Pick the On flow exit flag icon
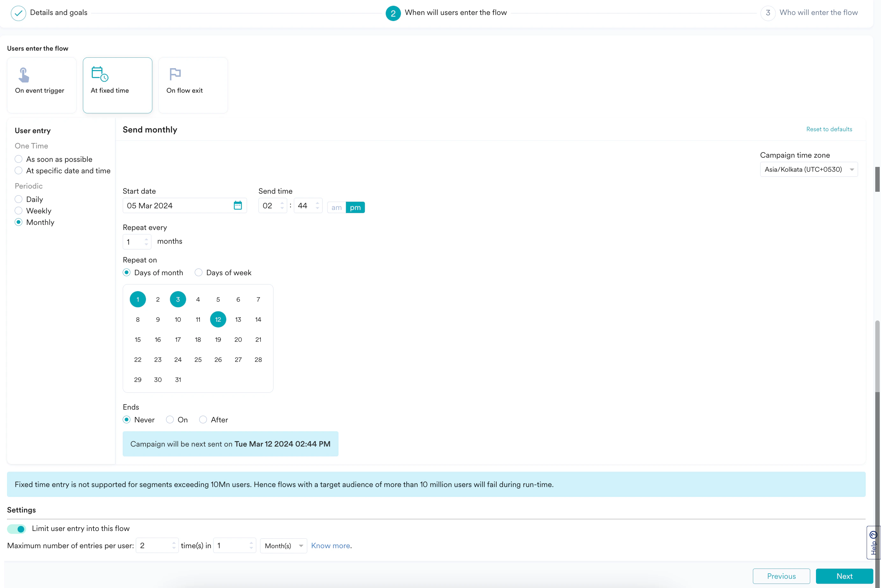 pyautogui.click(x=175, y=74)
